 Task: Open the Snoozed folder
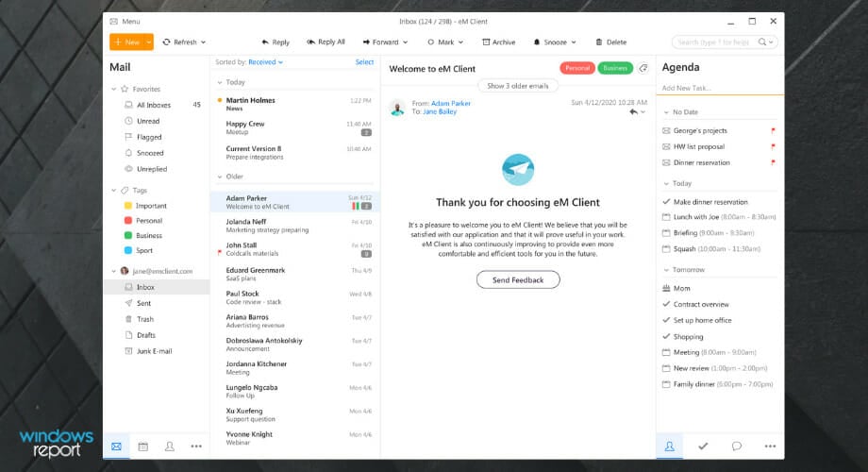tap(150, 153)
